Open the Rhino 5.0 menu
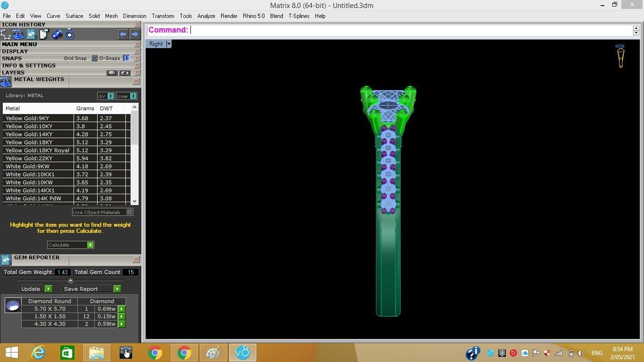The width and height of the screenshot is (644, 362). pos(254,16)
